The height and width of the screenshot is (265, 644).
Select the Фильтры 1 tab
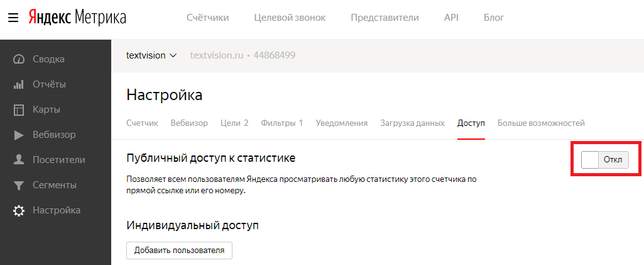click(282, 123)
